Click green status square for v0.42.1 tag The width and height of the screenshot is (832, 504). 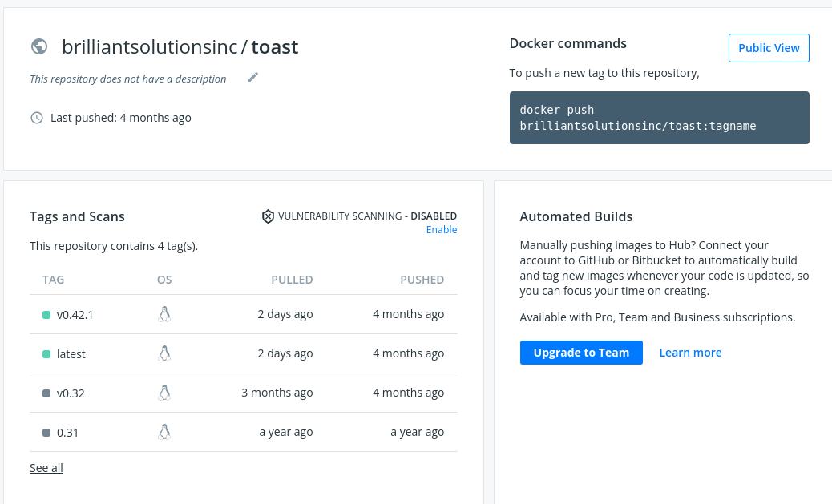click(x=46, y=315)
